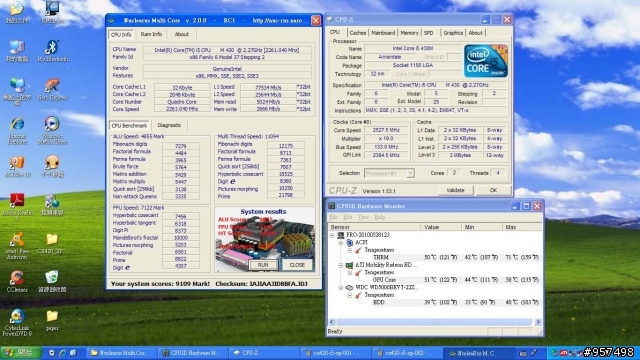
Task: Open the Mainboard tab in CPU-Z
Action: point(383,33)
